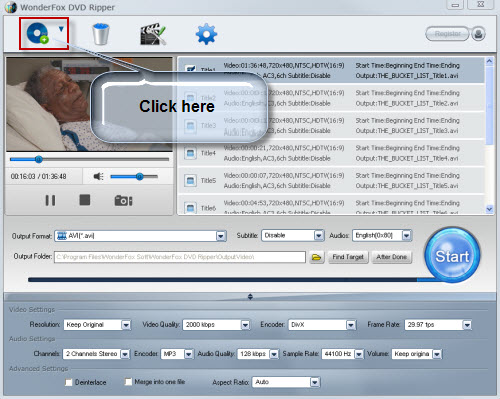Screen dimensions: 500x399
Task: Open the video edit clapperboard tool
Action: (153, 34)
